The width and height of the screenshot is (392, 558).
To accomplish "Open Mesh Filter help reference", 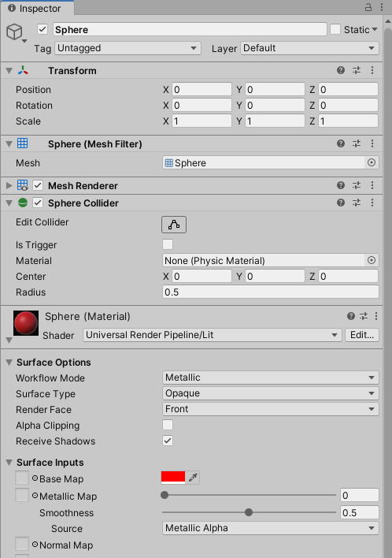I will [341, 143].
